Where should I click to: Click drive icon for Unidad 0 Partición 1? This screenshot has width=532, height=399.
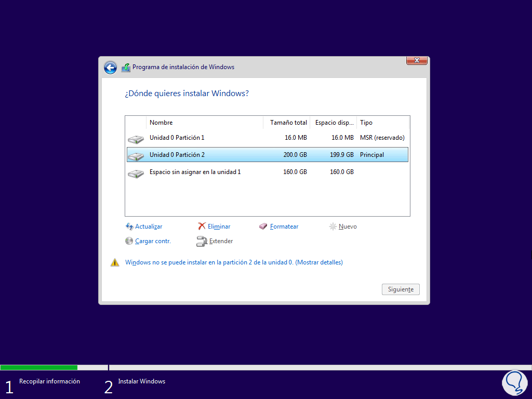tap(136, 139)
